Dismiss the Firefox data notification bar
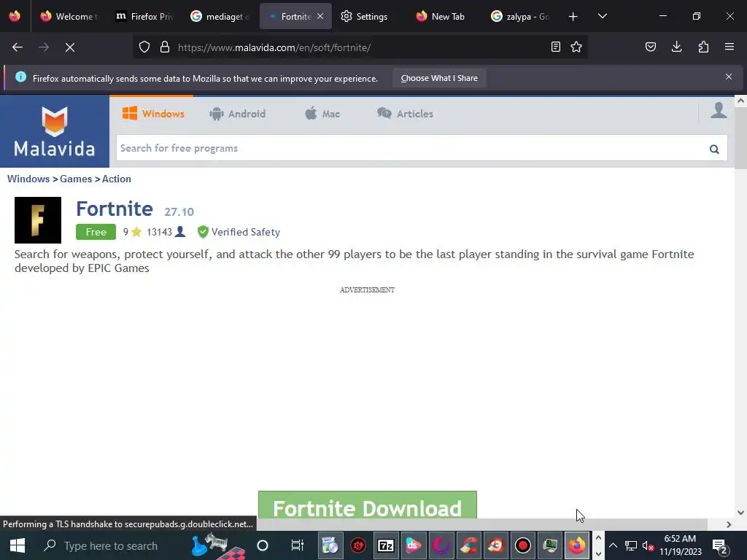The height and width of the screenshot is (560, 747). click(x=729, y=77)
